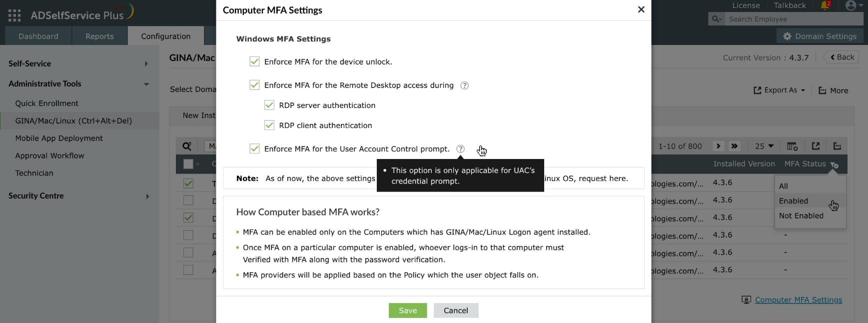The image size is (868, 323).
Task: Click the ADSelfService Plus logo
Action: [82, 12]
